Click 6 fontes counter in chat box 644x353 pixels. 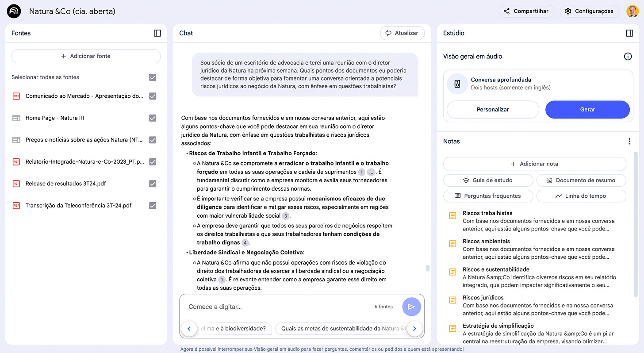(383, 307)
